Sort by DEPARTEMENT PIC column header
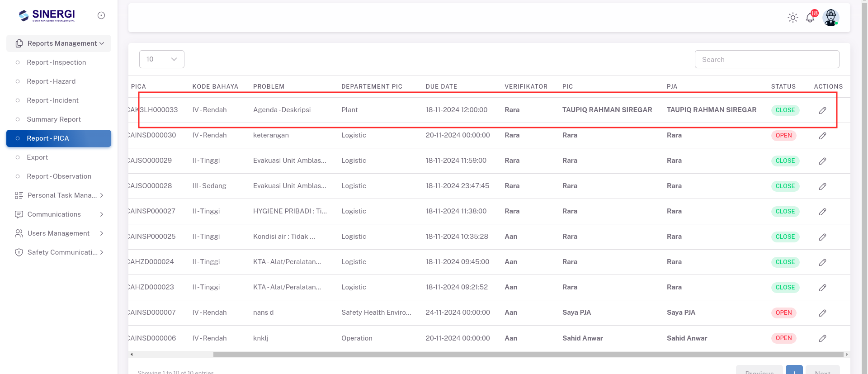The height and width of the screenshot is (374, 868). pyautogui.click(x=372, y=86)
